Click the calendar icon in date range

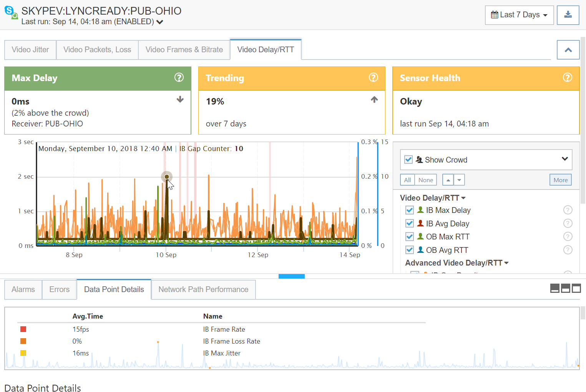pyautogui.click(x=495, y=15)
